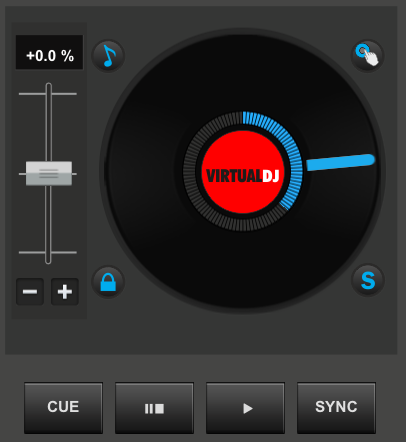
Task: Increase pitch with the plus button
Action: pyautogui.click(x=65, y=292)
